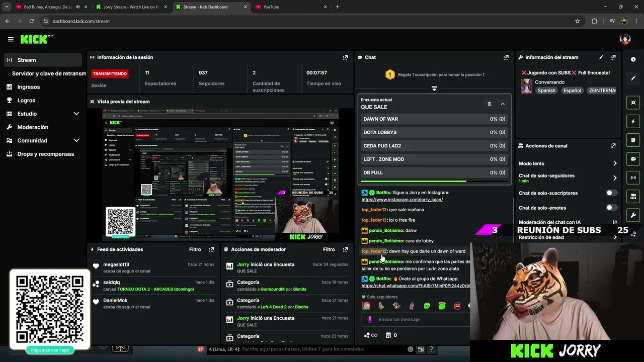Go to Ingresos in the sidebar
The height and width of the screenshot is (362, 644).
coord(43,87)
